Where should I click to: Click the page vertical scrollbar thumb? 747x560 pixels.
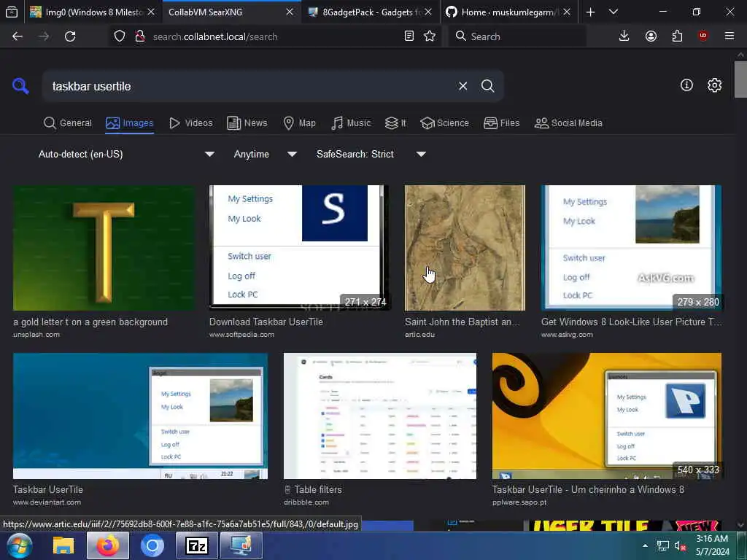(x=740, y=79)
